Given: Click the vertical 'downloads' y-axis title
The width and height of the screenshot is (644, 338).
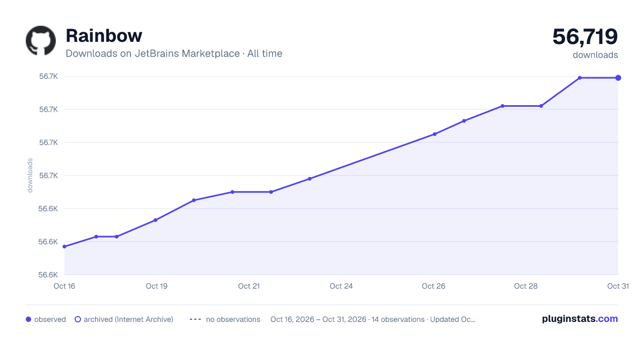Looking at the screenshot, I should pyautogui.click(x=30, y=175).
